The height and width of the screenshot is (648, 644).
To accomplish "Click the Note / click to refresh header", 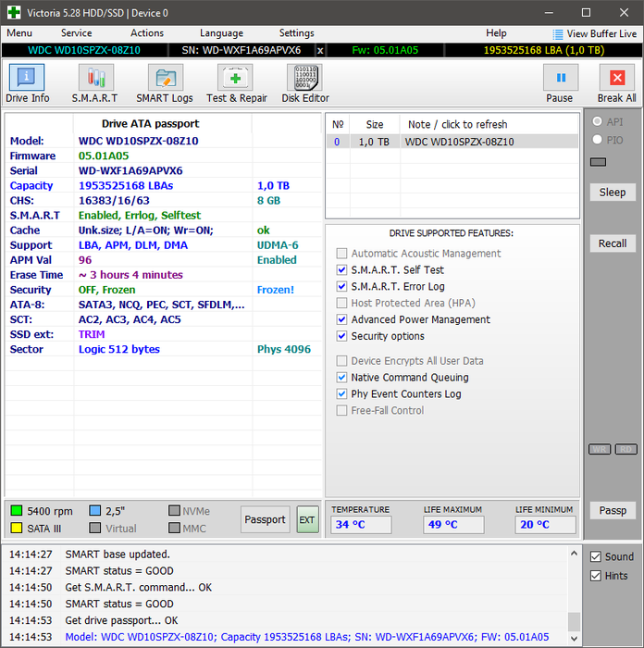I will (458, 124).
